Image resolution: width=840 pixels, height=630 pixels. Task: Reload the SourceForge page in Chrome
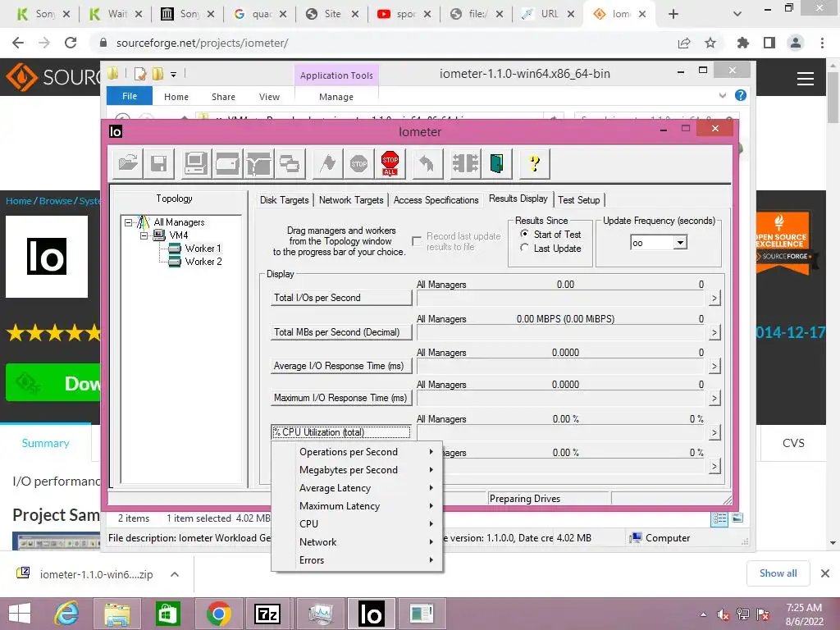pos(71,43)
